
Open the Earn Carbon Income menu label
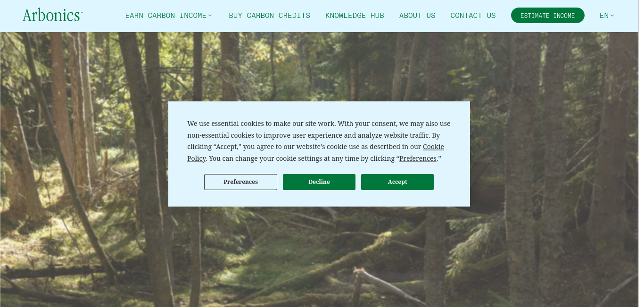(165, 16)
